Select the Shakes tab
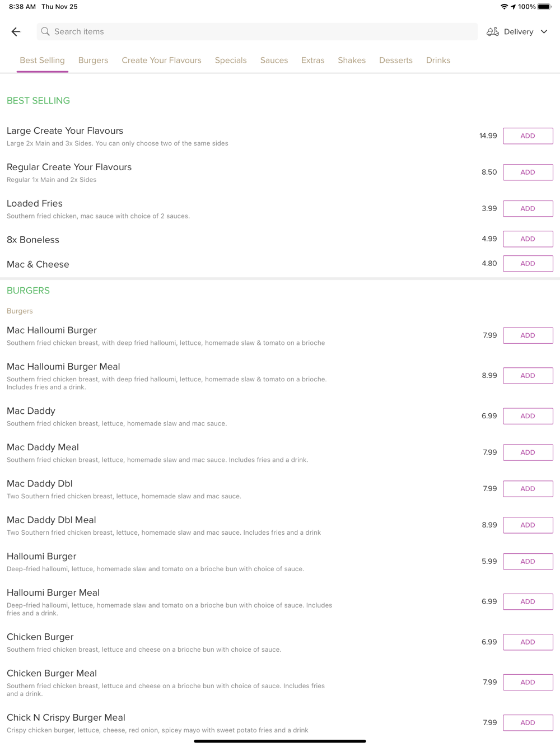The height and width of the screenshot is (747, 560). point(352,60)
